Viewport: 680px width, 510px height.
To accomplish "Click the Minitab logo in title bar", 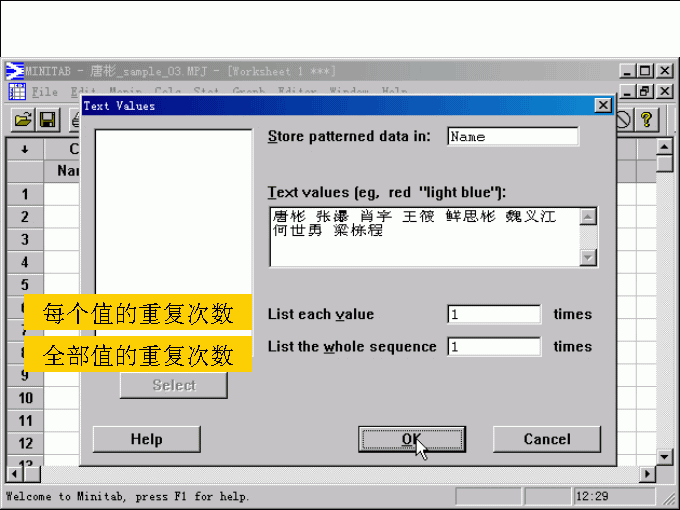I will click(15, 71).
